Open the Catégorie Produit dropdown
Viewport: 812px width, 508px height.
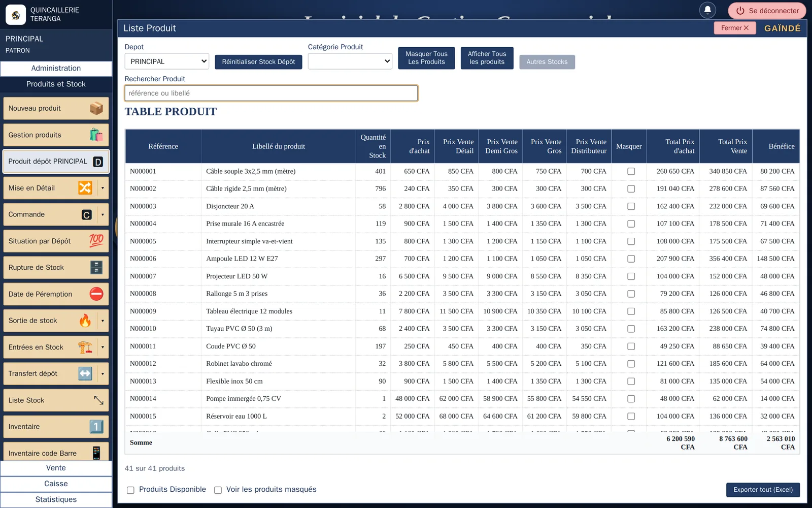tap(350, 61)
